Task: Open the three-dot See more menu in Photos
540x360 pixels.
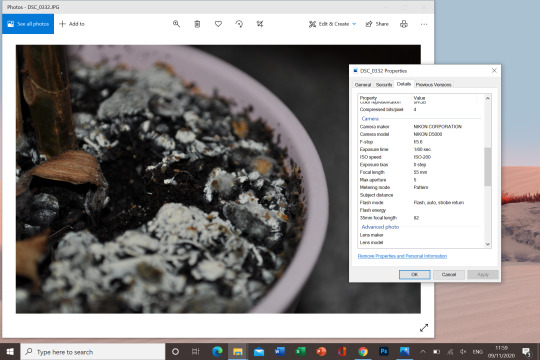Action: coord(424,24)
